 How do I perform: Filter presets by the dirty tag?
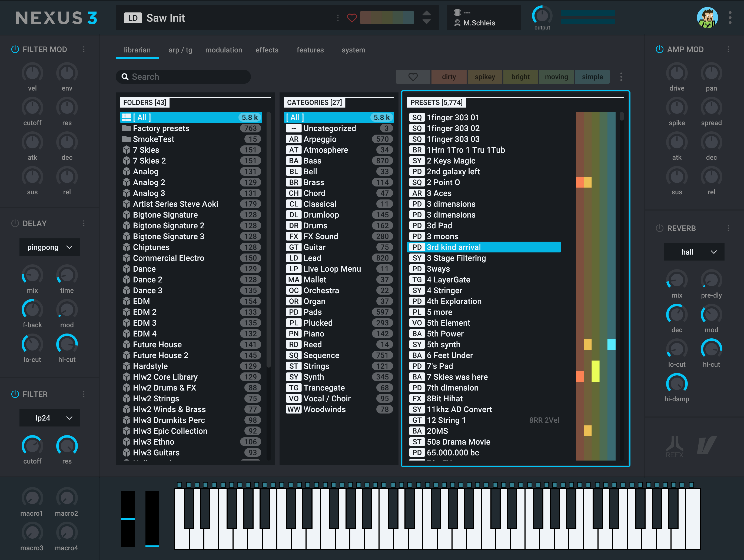[x=449, y=77]
